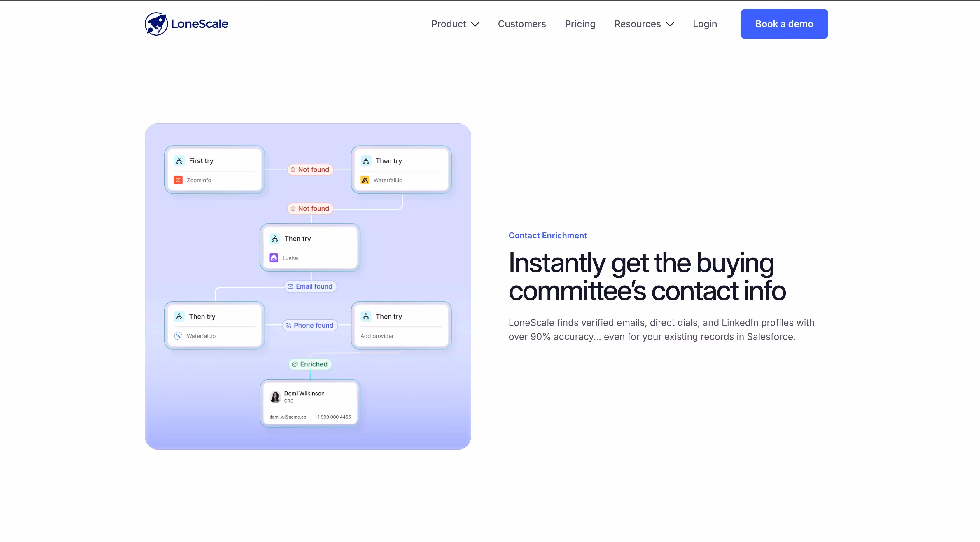Viewport: 980px width, 542px height.
Task: Click the Not found icon after ZoomInfo
Action: tap(293, 170)
